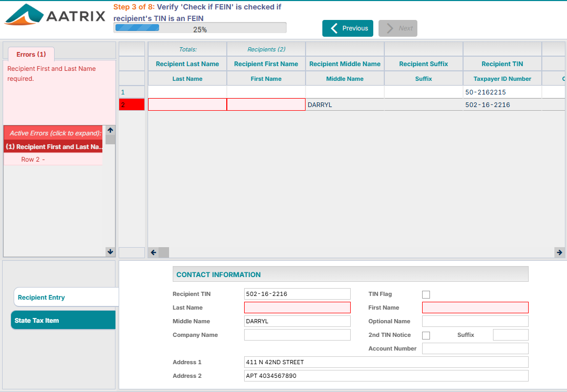This screenshot has width=567, height=392.
Task: Click the errors panel up arrow
Action: tap(110, 130)
